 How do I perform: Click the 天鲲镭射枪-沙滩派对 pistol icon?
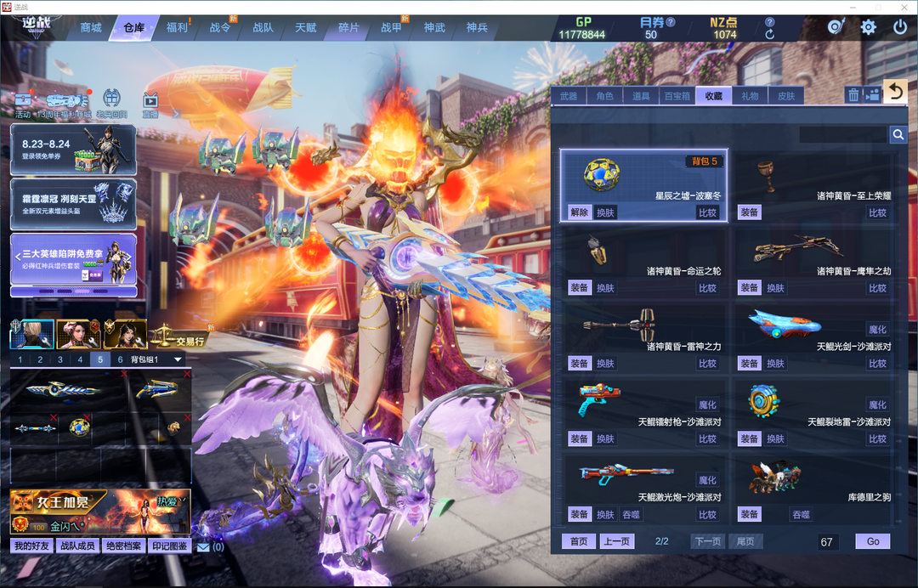pyautogui.click(x=598, y=399)
